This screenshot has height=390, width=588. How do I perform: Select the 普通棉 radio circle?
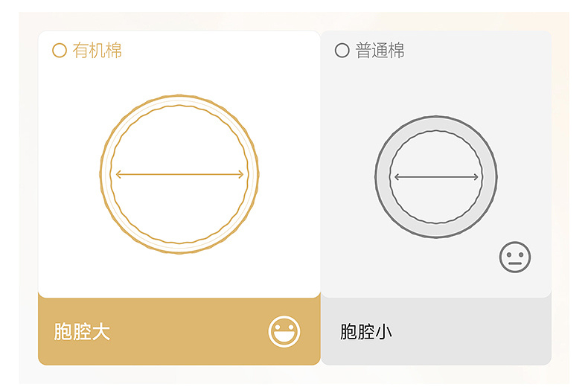[x=342, y=51]
